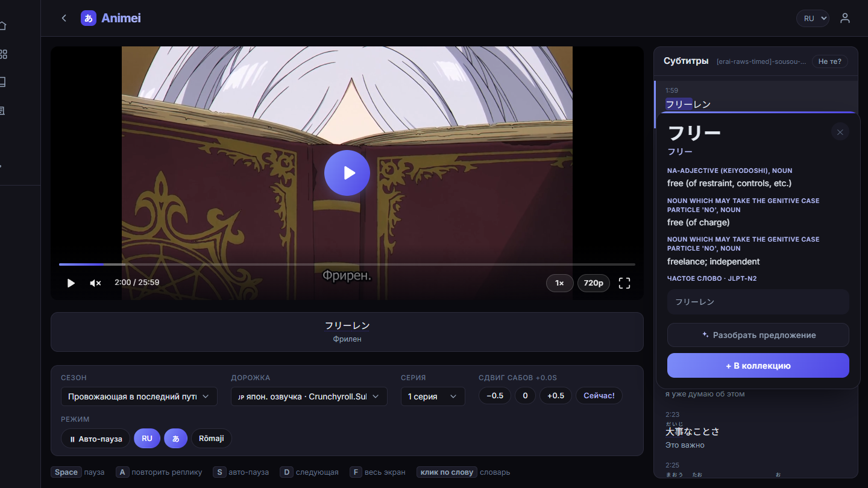The height and width of the screenshot is (488, 868).
Task: Click the Animei hiragana logo icon
Action: [89, 18]
